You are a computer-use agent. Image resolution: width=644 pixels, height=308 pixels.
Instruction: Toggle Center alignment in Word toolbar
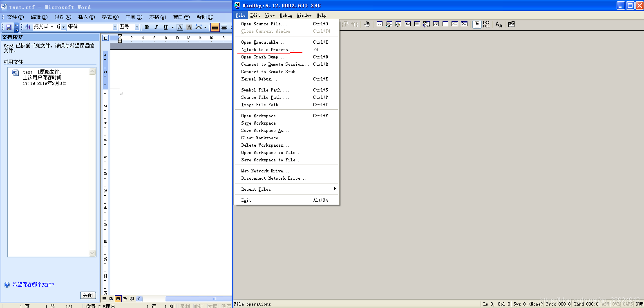click(224, 27)
